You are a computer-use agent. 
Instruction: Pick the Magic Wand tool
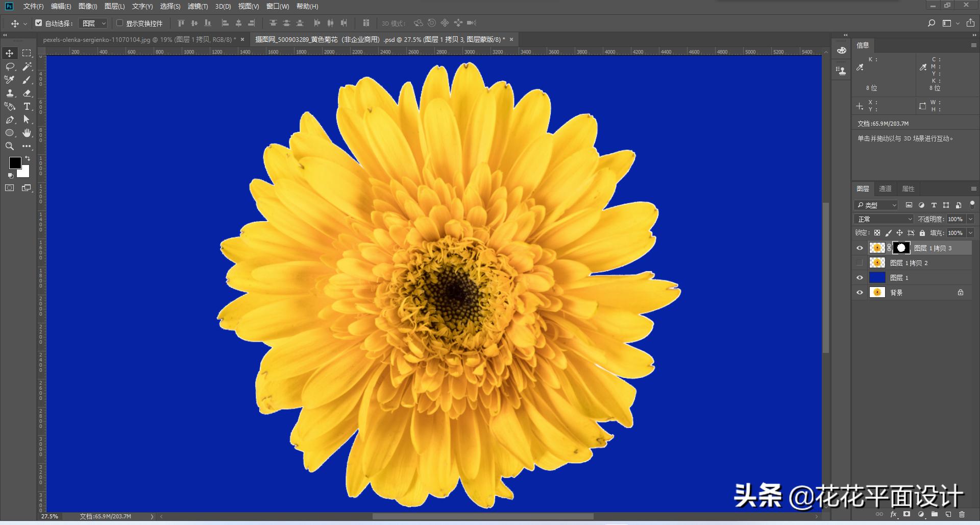point(27,66)
